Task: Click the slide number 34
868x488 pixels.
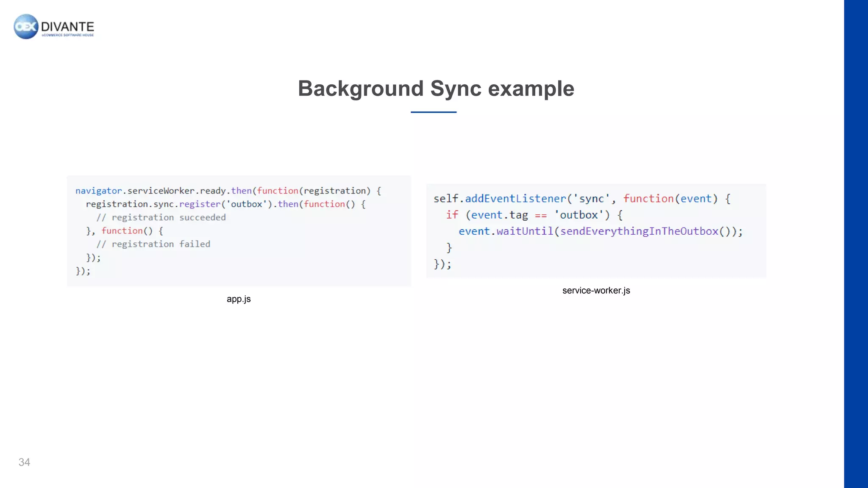Action: pyautogui.click(x=24, y=462)
